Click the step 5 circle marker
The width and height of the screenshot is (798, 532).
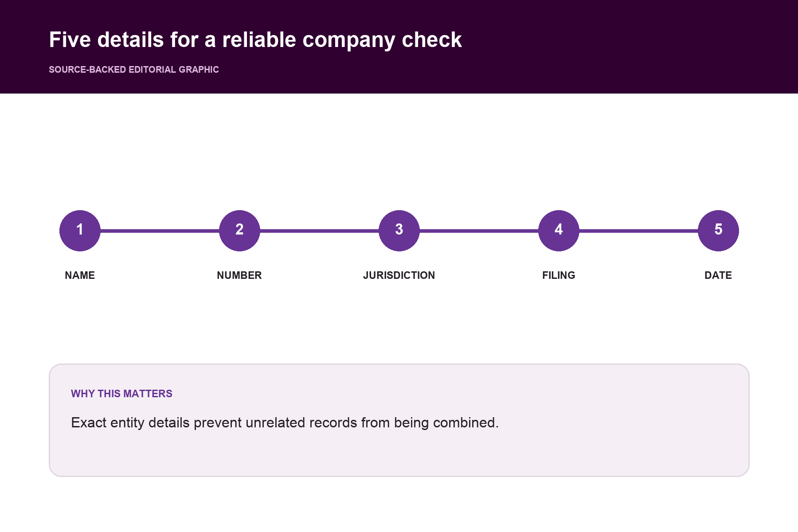click(718, 231)
